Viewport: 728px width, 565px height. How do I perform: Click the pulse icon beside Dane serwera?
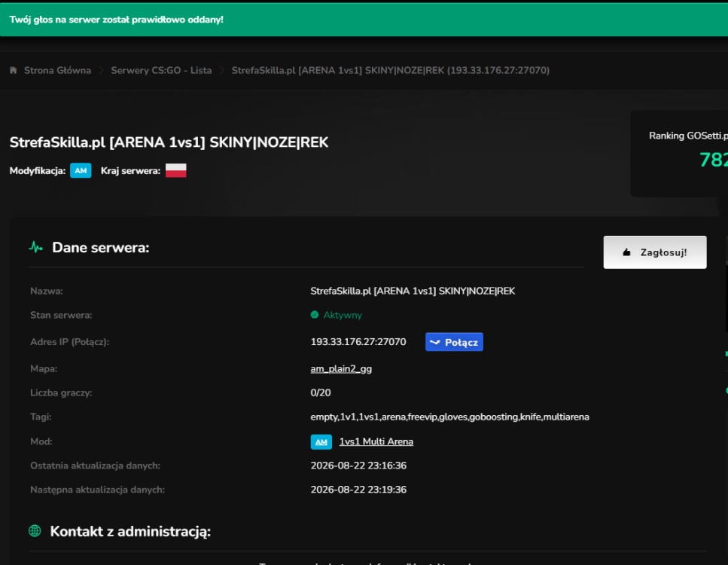35,247
